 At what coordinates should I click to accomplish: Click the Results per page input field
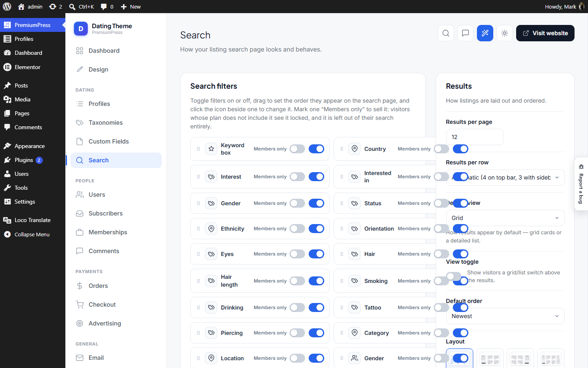tap(475, 137)
